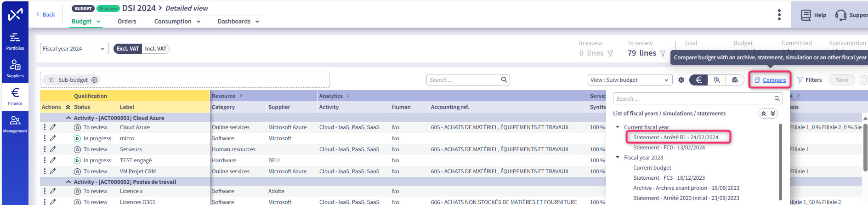The height and width of the screenshot is (205, 868).
Task: Click the main table Search field
Action: click(x=468, y=80)
